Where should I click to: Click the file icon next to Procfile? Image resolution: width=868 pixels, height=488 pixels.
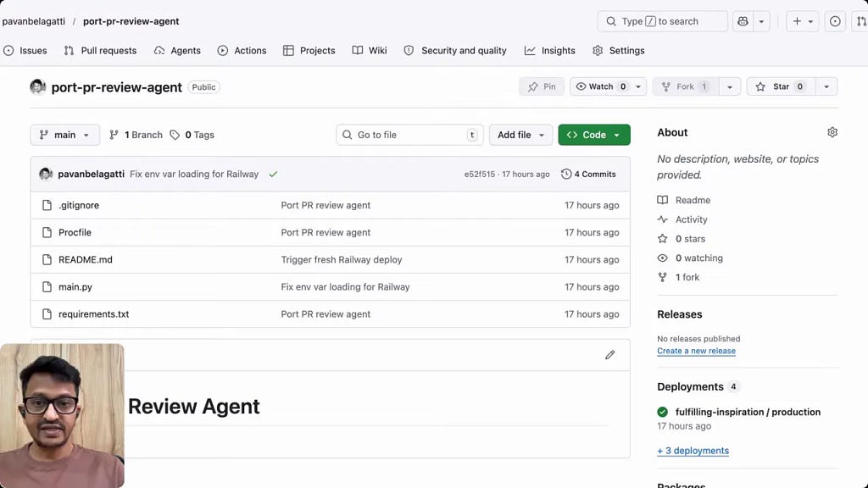click(x=47, y=232)
